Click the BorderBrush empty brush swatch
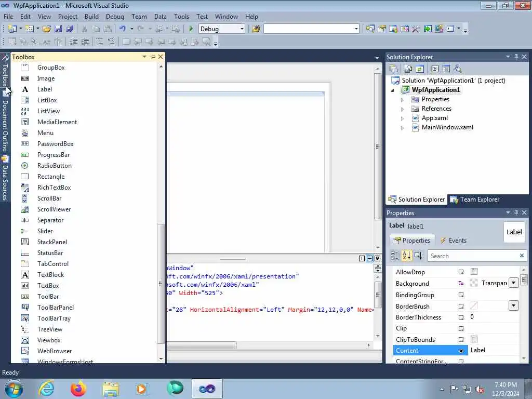Screen dimensions: 532x399 474,305
